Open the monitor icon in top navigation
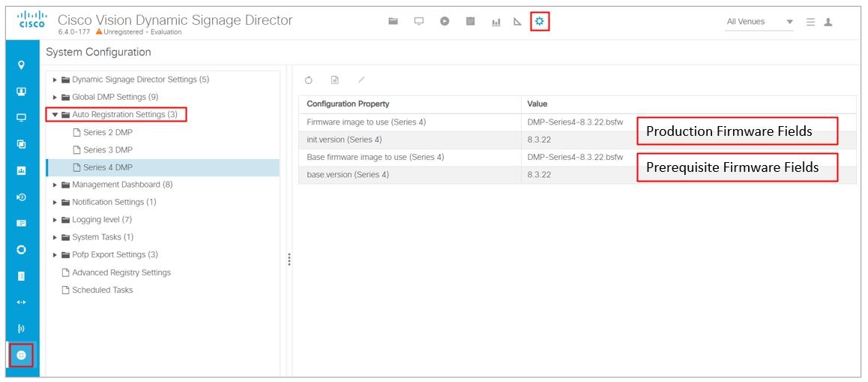 click(419, 21)
